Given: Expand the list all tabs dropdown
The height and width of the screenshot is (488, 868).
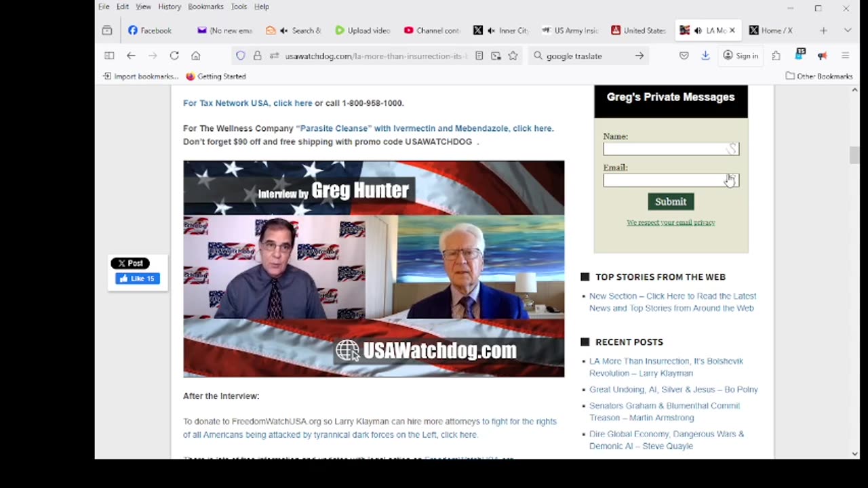Looking at the screenshot, I should [847, 30].
